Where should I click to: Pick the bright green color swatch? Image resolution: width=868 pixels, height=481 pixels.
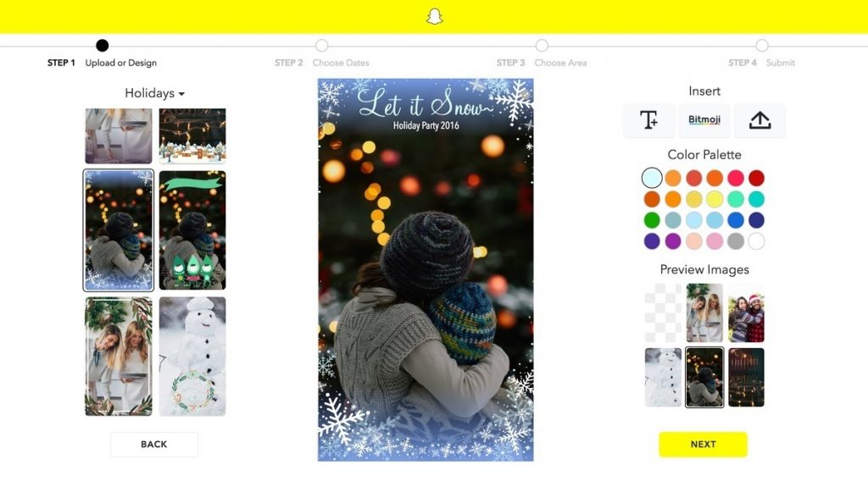pos(652,220)
